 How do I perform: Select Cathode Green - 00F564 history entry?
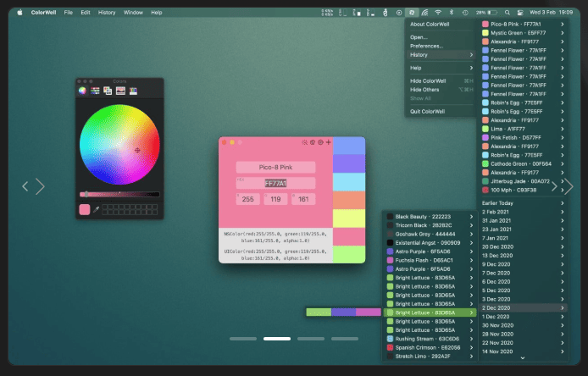pos(523,163)
